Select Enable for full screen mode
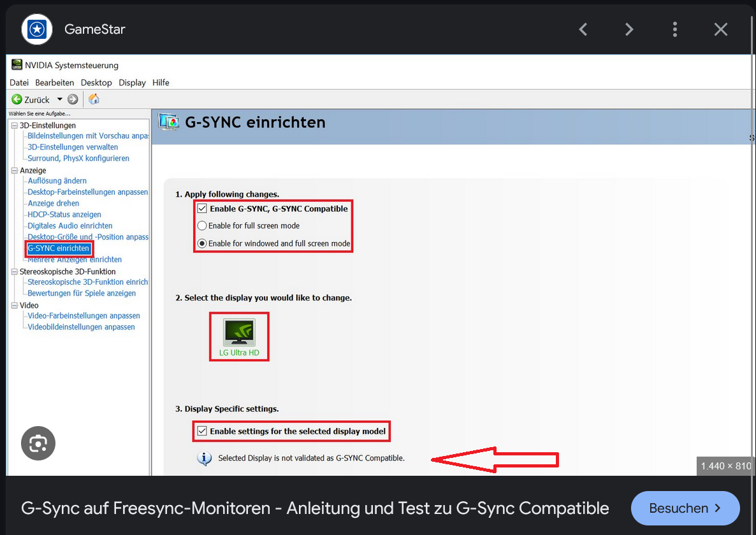756x535 pixels. (x=202, y=225)
